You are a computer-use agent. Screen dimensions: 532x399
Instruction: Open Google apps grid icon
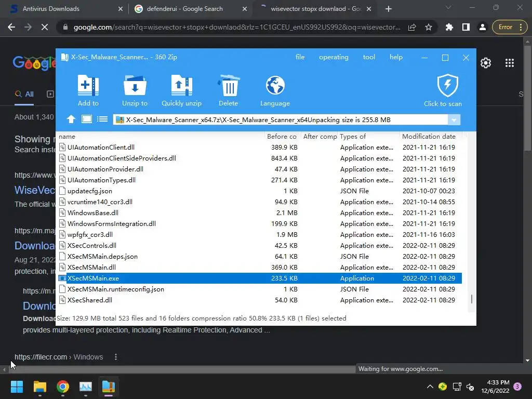pyautogui.click(x=510, y=63)
